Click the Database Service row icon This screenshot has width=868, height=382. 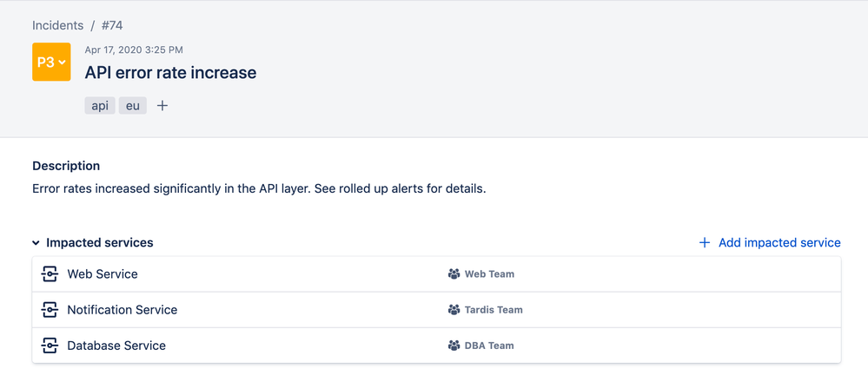[x=50, y=346]
